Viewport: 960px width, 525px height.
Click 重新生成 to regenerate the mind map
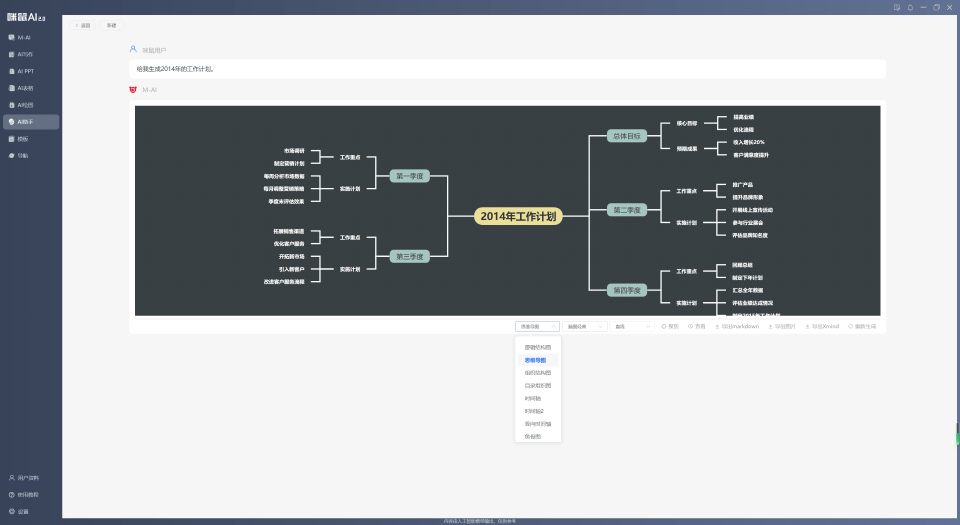tap(863, 326)
